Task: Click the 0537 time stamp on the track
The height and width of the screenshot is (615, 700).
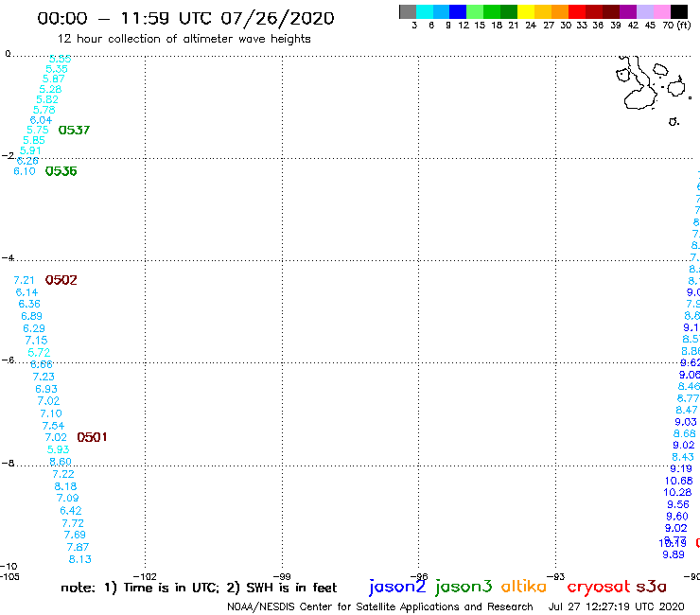Action: (74, 130)
